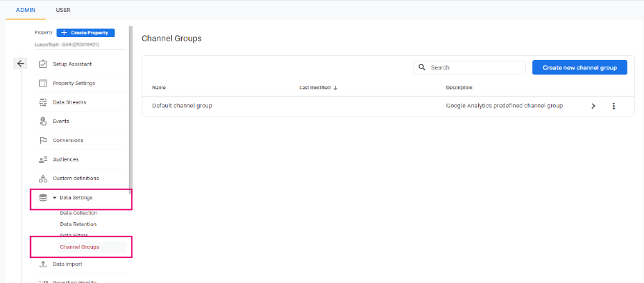Switch to the USER tab
644x283 pixels.
point(63,10)
